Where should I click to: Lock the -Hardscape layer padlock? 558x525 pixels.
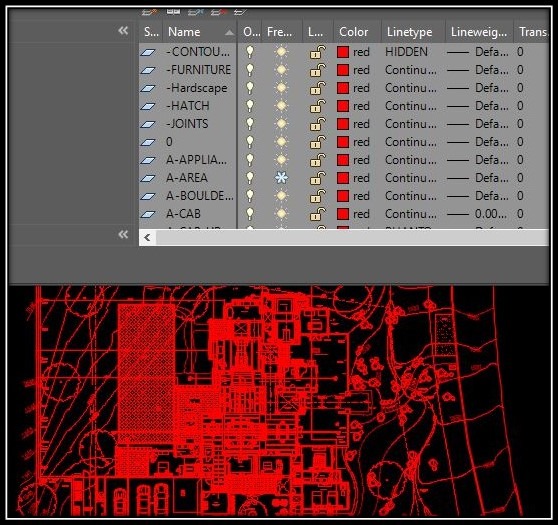click(x=317, y=88)
